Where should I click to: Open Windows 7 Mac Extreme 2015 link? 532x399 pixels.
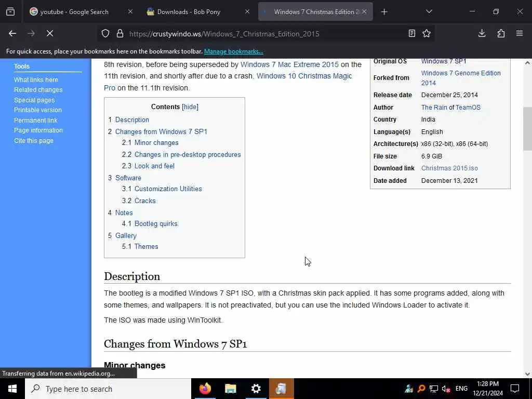[289, 64]
